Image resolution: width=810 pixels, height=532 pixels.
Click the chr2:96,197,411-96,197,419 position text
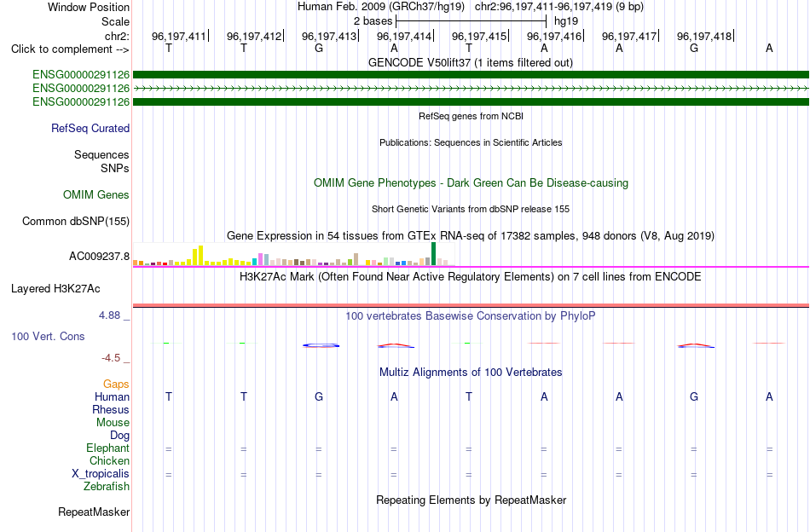pyautogui.click(x=559, y=7)
